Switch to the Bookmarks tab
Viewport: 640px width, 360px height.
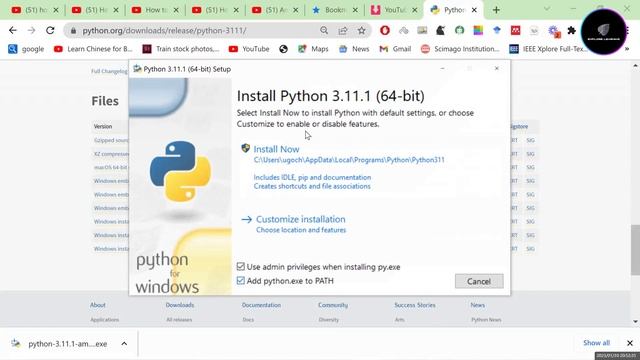pos(335,10)
